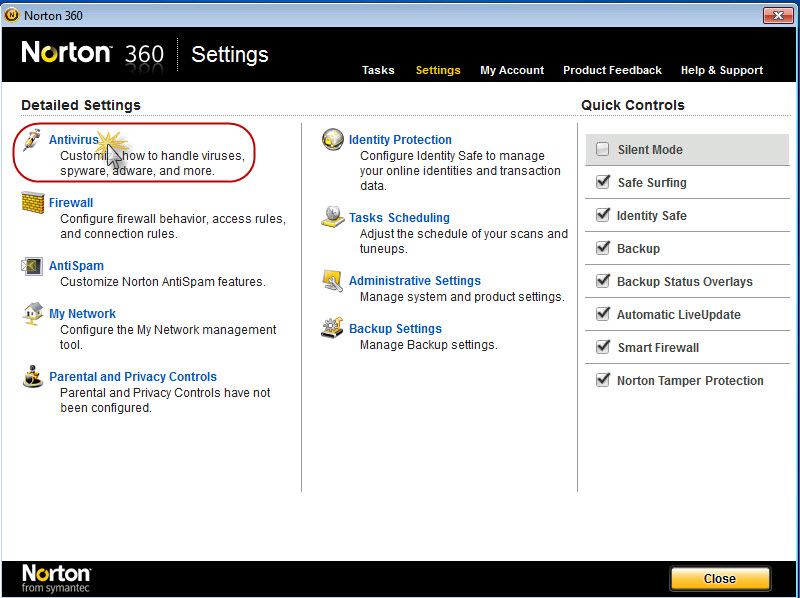Turn off Automatic LiveUpdate checkbox
Screen dimensions: 800x598
coord(603,314)
